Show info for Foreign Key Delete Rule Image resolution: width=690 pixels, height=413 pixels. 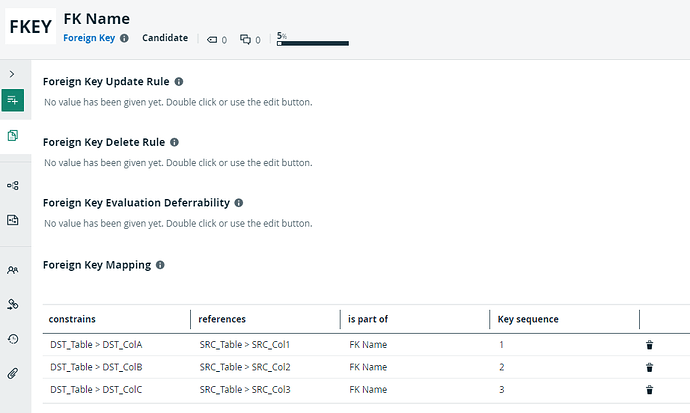174,143
